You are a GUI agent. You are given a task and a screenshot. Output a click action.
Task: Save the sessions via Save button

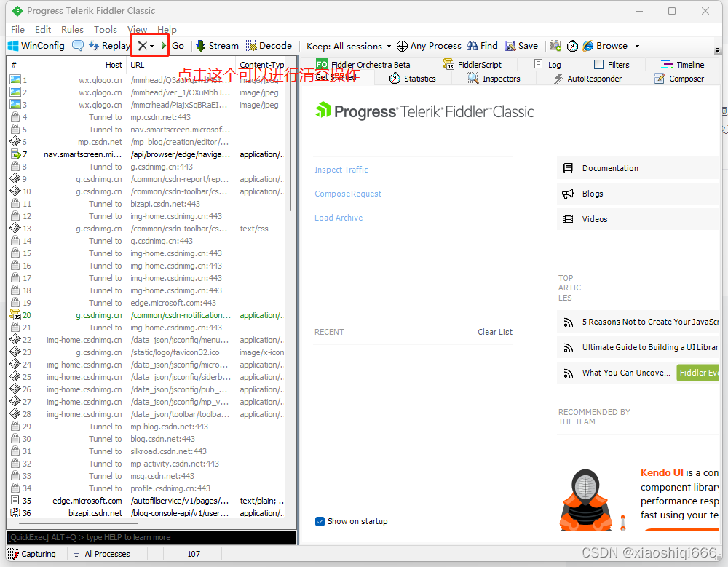click(x=521, y=46)
